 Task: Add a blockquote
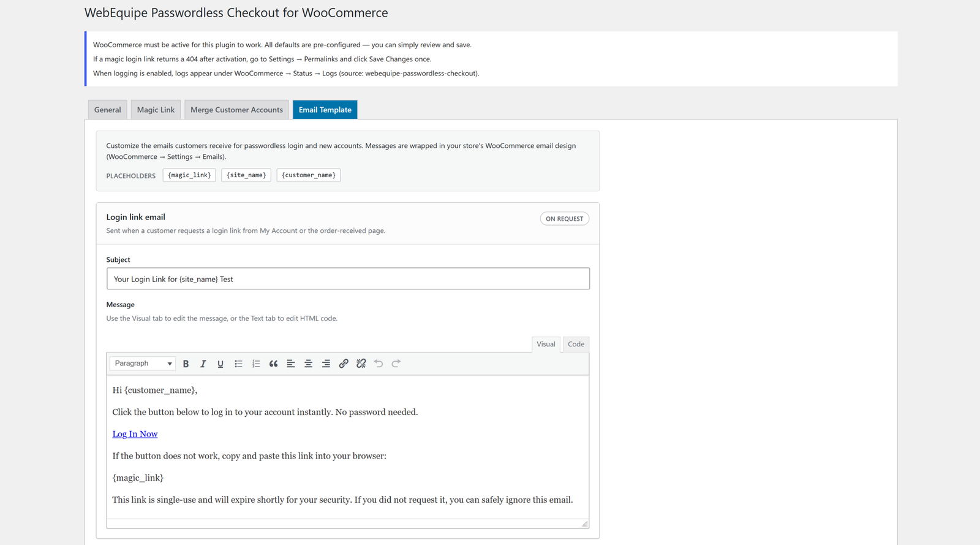click(x=273, y=364)
